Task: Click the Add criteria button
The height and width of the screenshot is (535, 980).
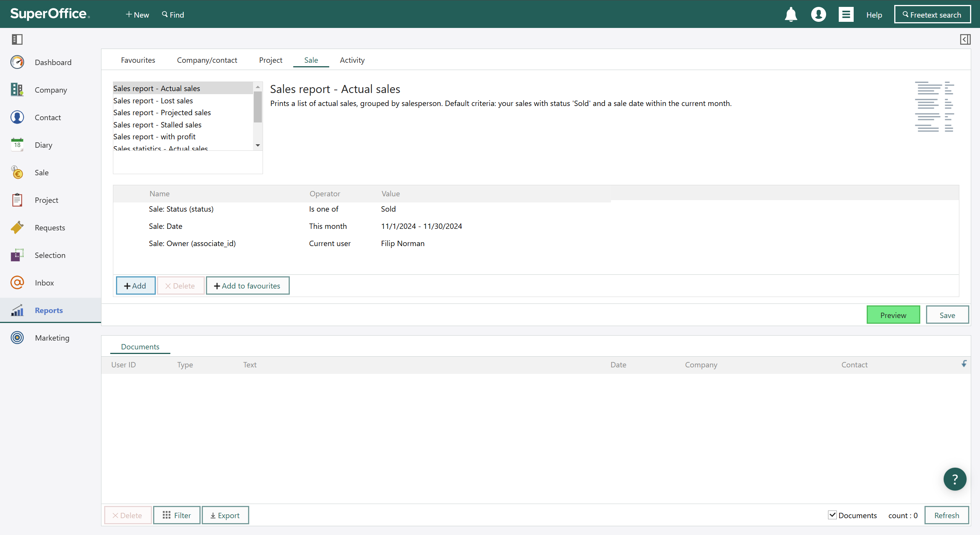Action: click(x=135, y=285)
